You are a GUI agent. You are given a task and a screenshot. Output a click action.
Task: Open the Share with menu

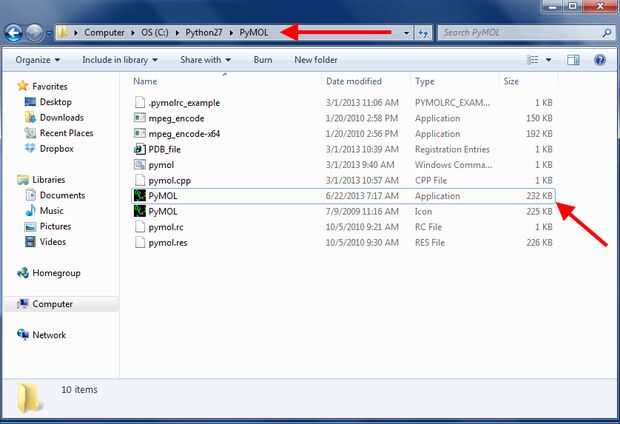coord(205,60)
